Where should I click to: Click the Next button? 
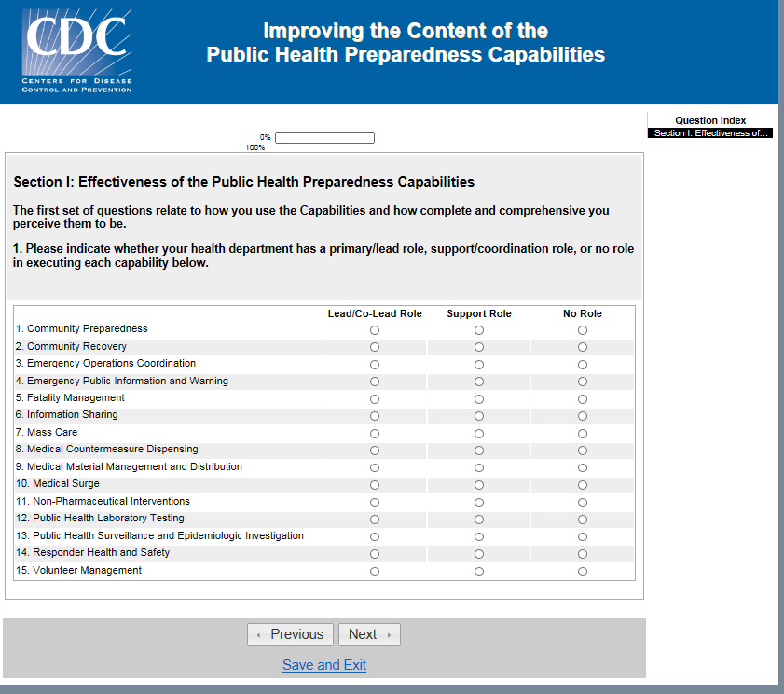pos(369,634)
